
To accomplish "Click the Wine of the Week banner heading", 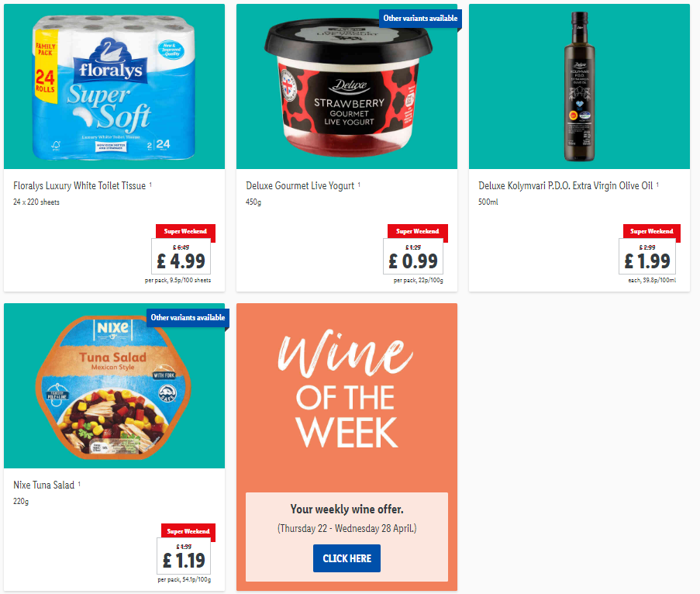I will 347,389.
